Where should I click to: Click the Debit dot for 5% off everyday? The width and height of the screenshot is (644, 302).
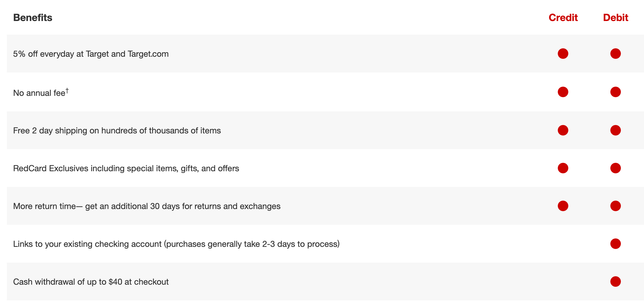pos(615,54)
